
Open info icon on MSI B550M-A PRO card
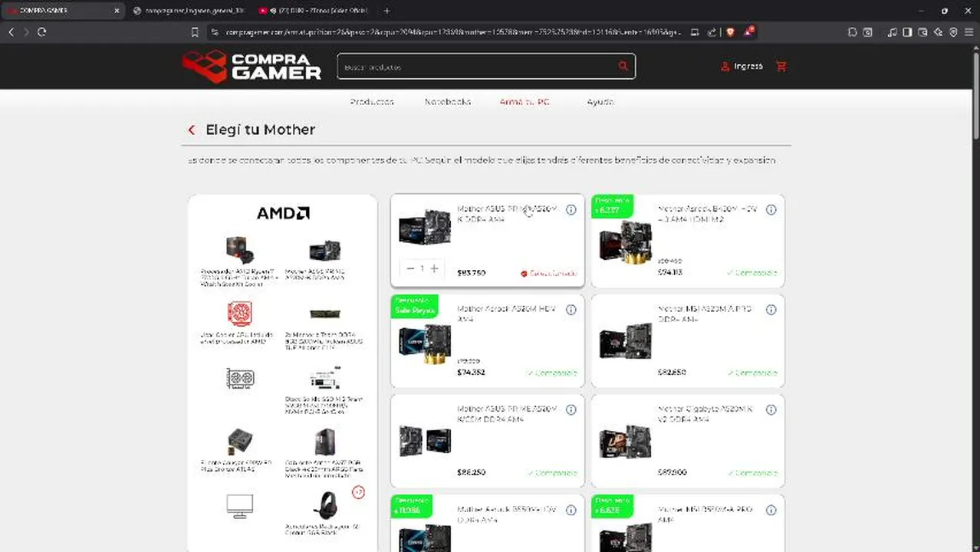[771, 511]
